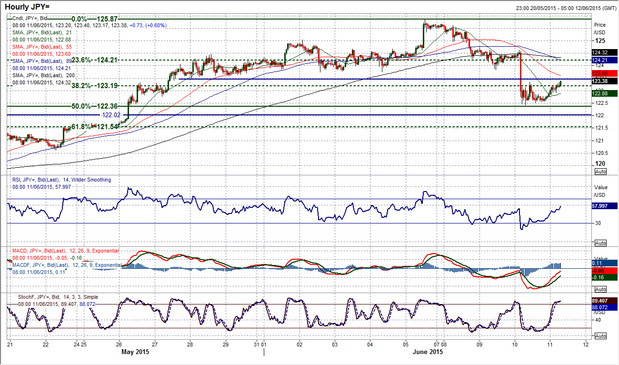Viewport: 619px width, 365px height.
Task: Select the red 123.60 SMA price tag
Action: pos(604,74)
